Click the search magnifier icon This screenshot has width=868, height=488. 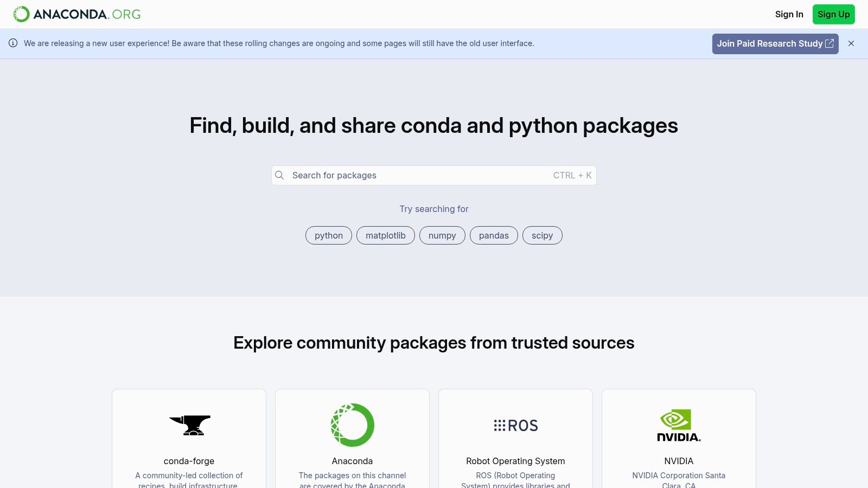(x=279, y=175)
